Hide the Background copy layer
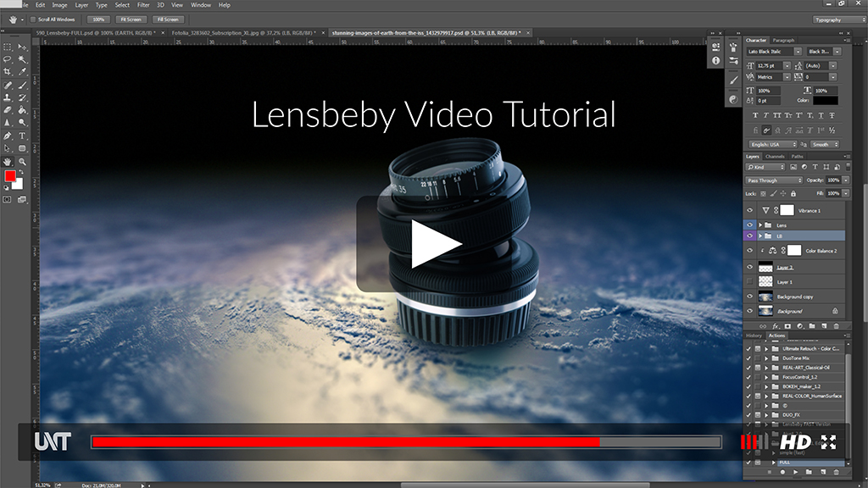The height and width of the screenshot is (488, 868). point(750,297)
